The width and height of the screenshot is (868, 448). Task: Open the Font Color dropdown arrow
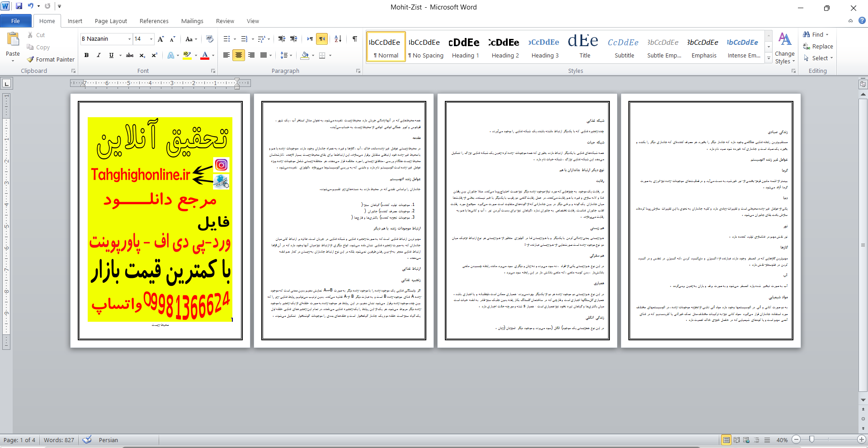click(x=213, y=55)
